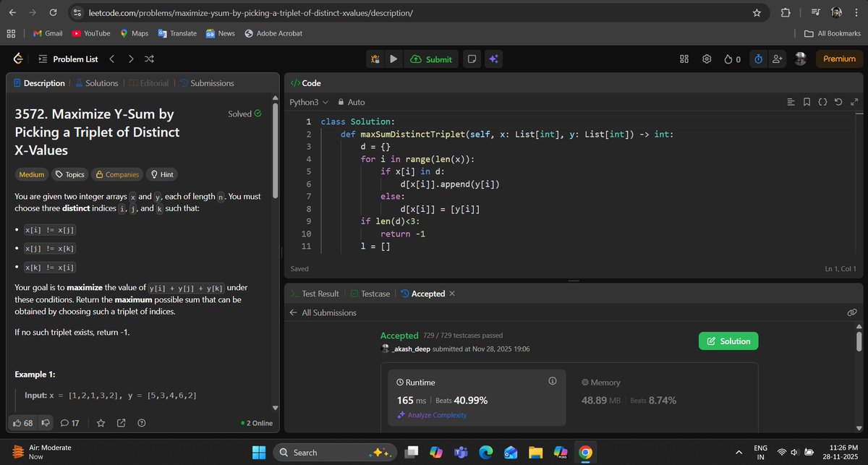Viewport: 868px width, 465px height.
Task: Bookmark this page with the star
Action: (757, 13)
